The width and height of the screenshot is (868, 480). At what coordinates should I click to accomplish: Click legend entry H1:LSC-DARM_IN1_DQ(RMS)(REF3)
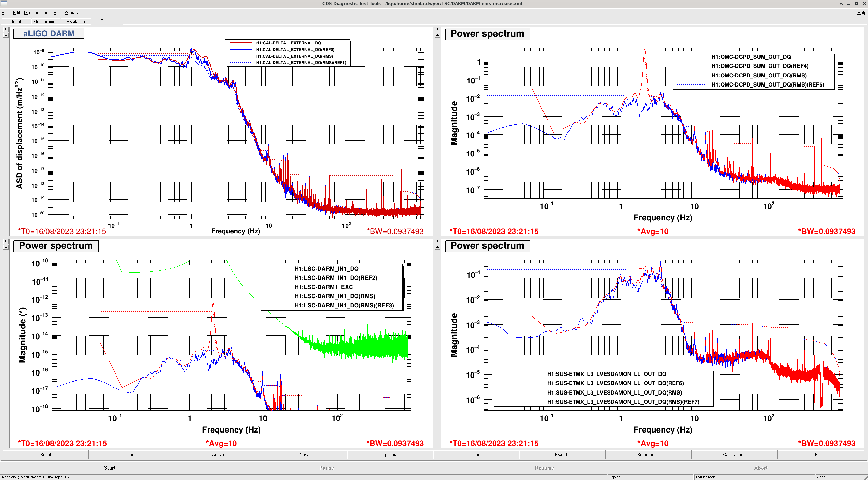click(344, 305)
